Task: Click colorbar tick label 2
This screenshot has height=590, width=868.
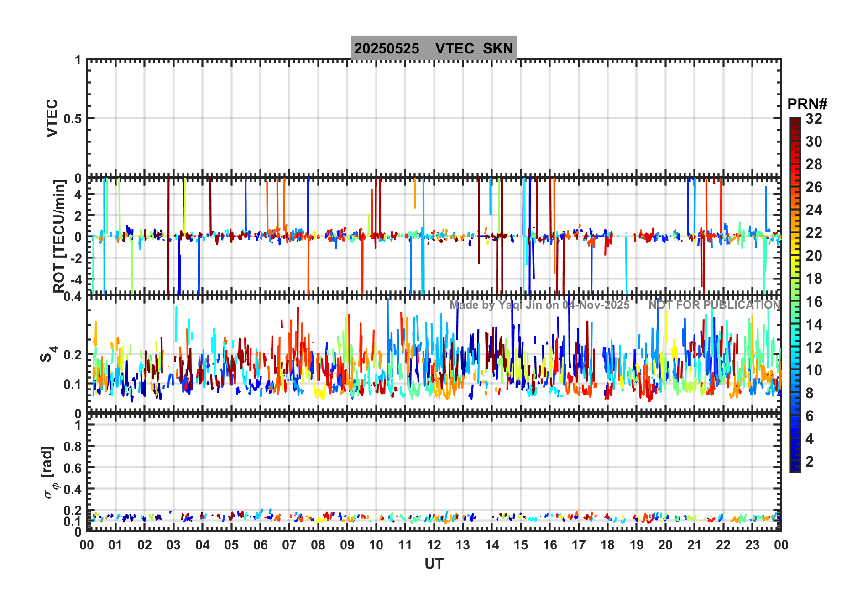Action: 810,462
